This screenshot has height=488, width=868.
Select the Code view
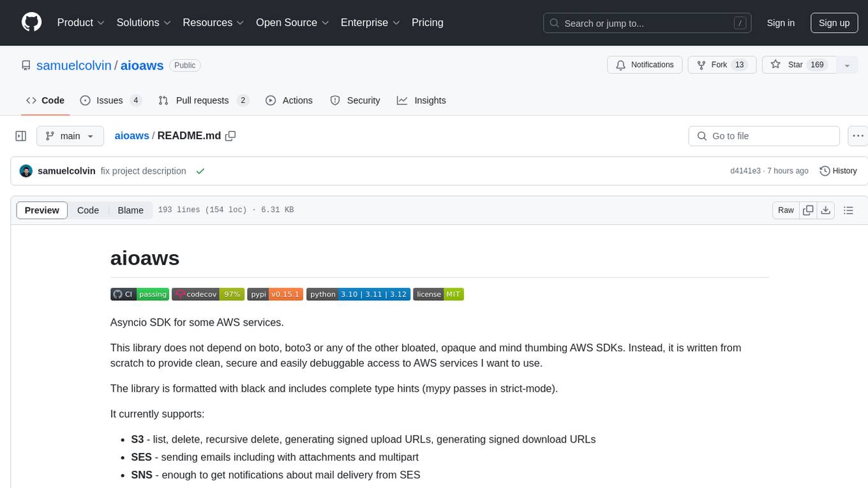click(88, 210)
